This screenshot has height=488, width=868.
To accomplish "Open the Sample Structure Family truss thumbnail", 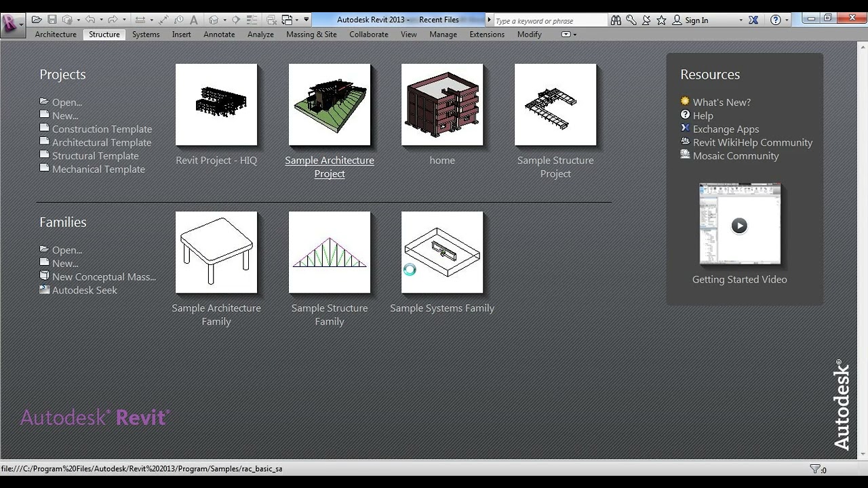I will click(x=330, y=252).
